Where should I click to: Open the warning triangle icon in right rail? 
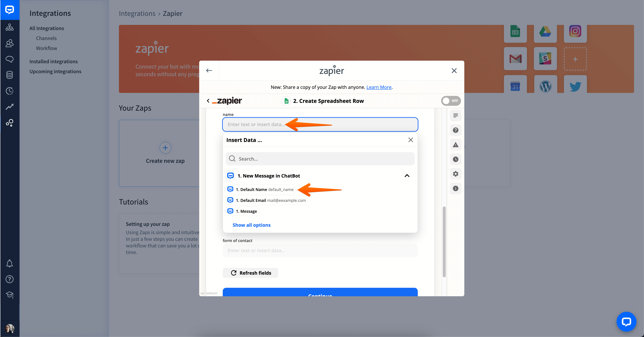[455, 145]
